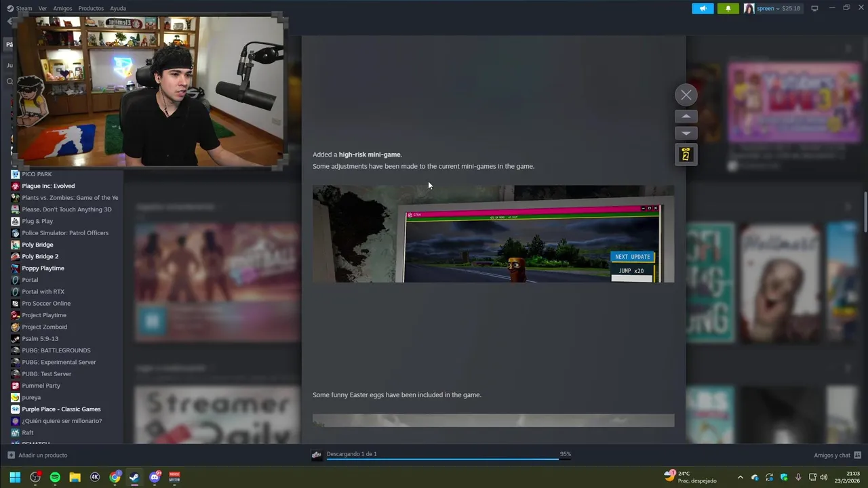Open the Ver menu

(x=43, y=8)
